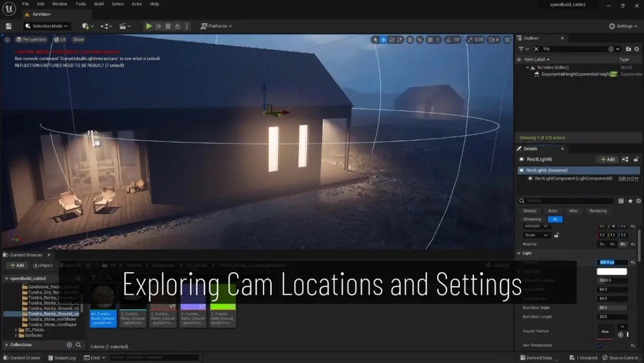The image size is (644, 363).
Task: Open the Outliner filter options
Action: coord(523,49)
